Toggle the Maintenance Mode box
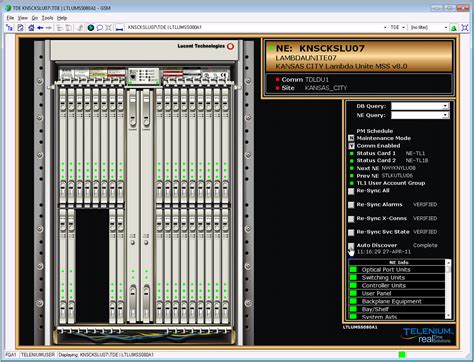 [351, 138]
